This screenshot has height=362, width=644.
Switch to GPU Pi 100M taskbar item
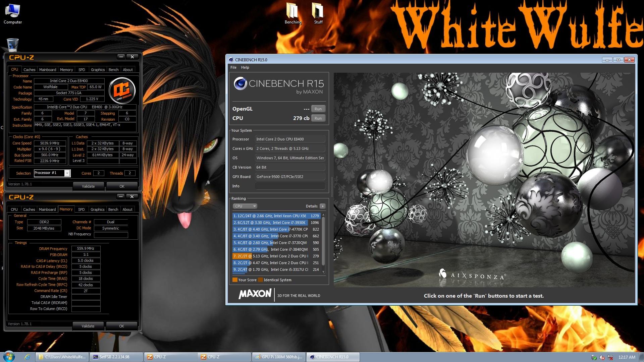[x=279, y=357]
